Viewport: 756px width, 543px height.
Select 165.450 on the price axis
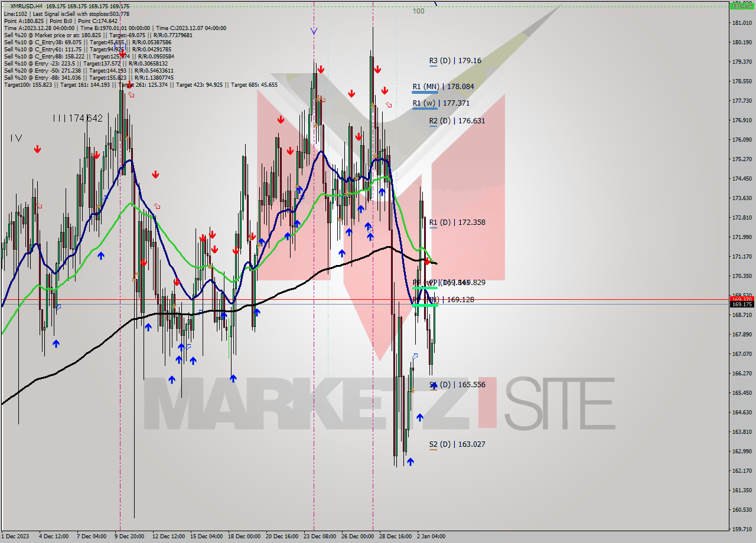click(741, 392)
